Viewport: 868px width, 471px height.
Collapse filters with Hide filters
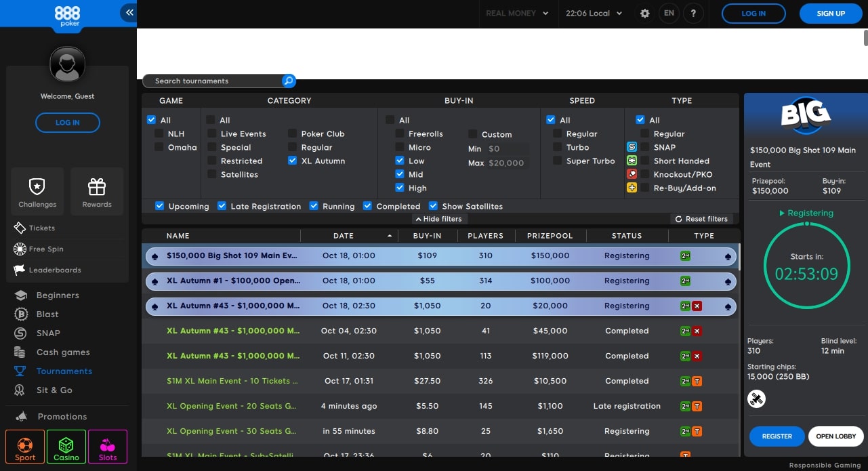pyautogui.click(x=438, y=219)
